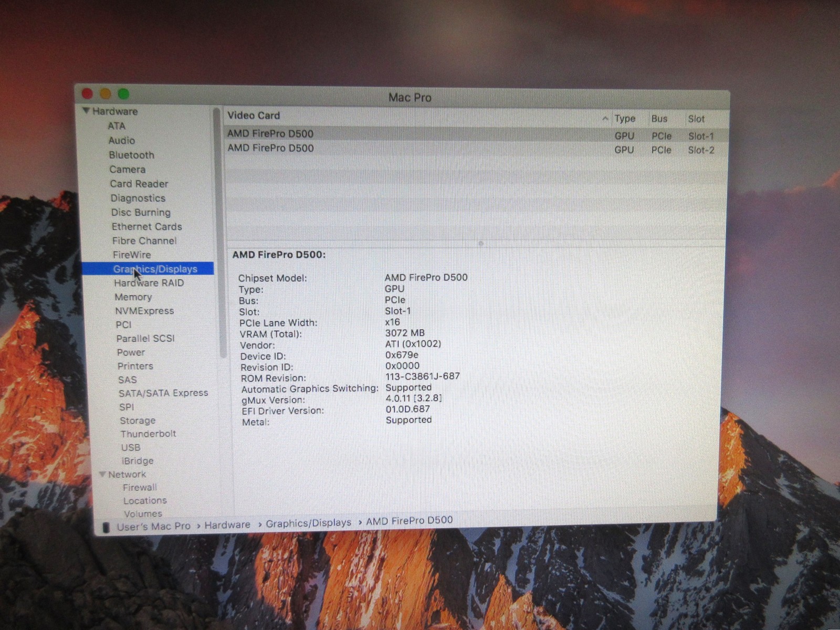The width and height of the screenshot is (840, 630).
Task: Open Hardware RAID information
Action: (x=149, y=283)
